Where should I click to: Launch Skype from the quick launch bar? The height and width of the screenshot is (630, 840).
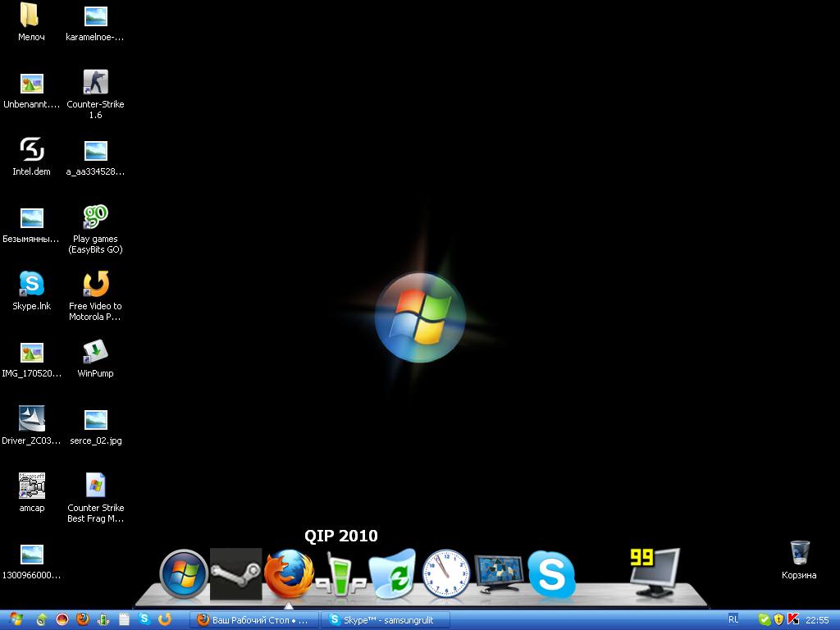click(x=144, y=619)
